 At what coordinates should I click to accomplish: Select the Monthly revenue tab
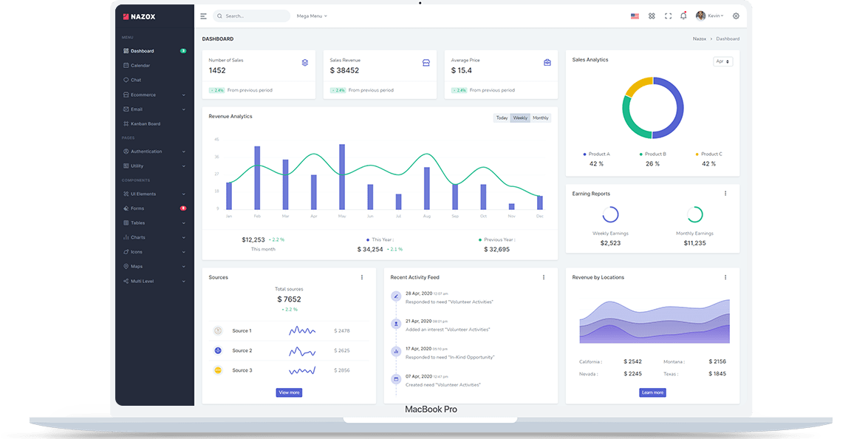(x=541, y=118)
